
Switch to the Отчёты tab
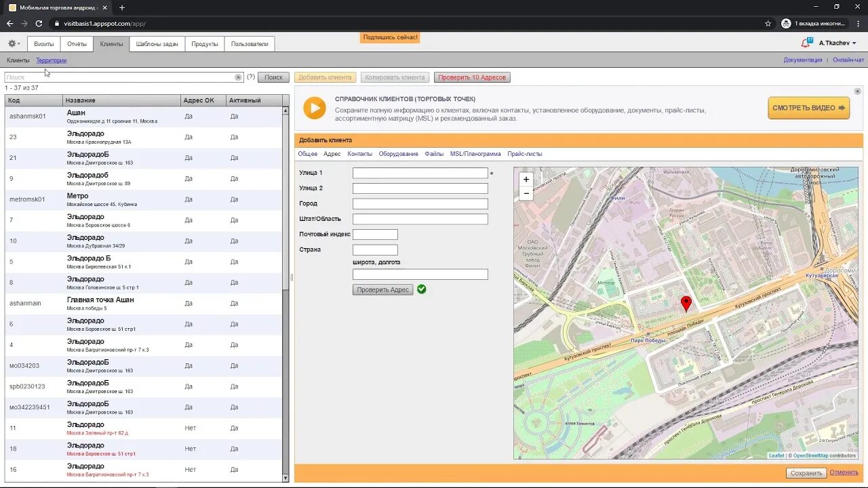pos(77,44)
